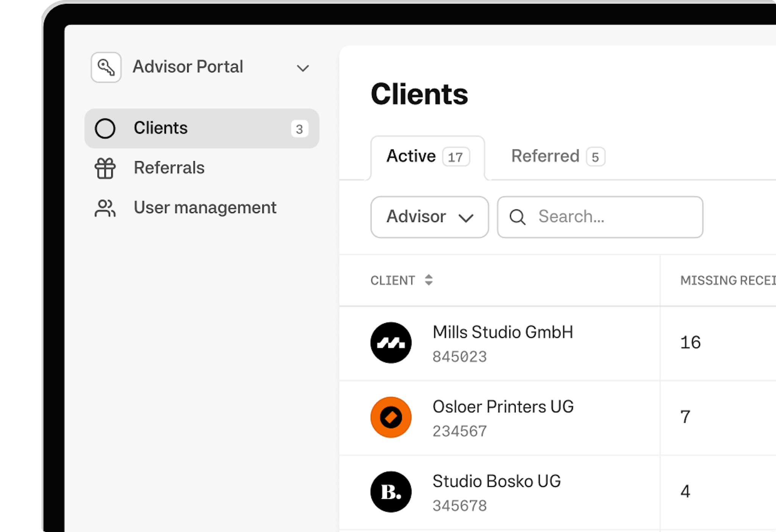Navigate to User management

coord(205,207)
